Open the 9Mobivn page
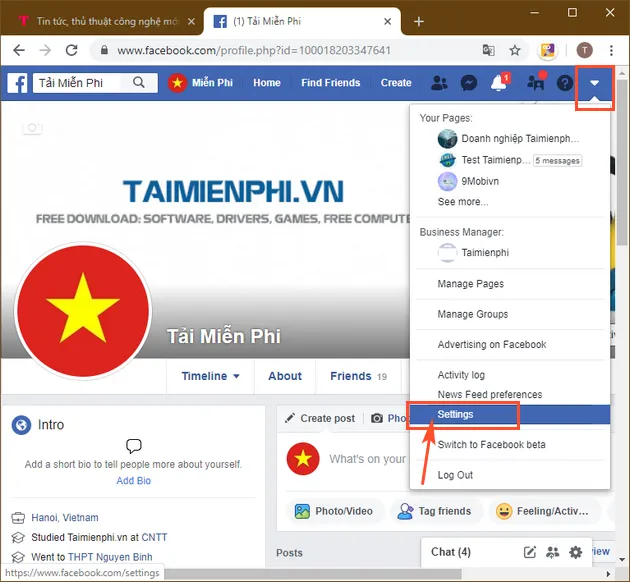The height and width of the screenshot is (582, 630). 468,181
